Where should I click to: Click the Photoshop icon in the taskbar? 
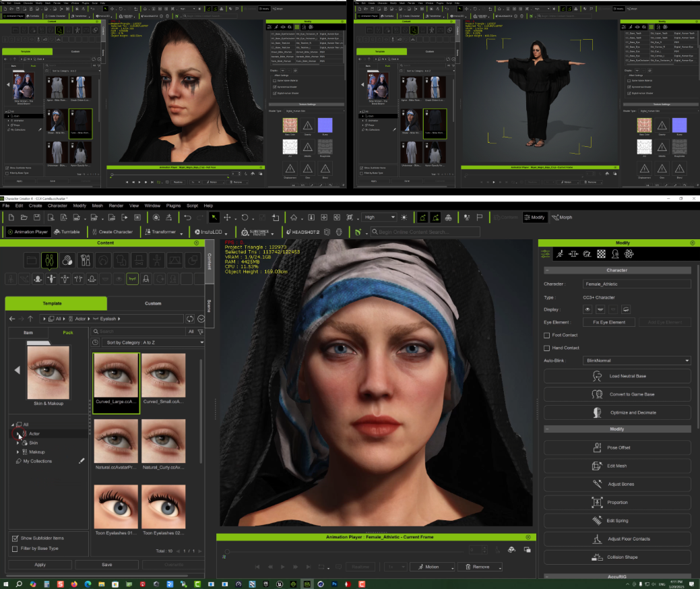334,584
